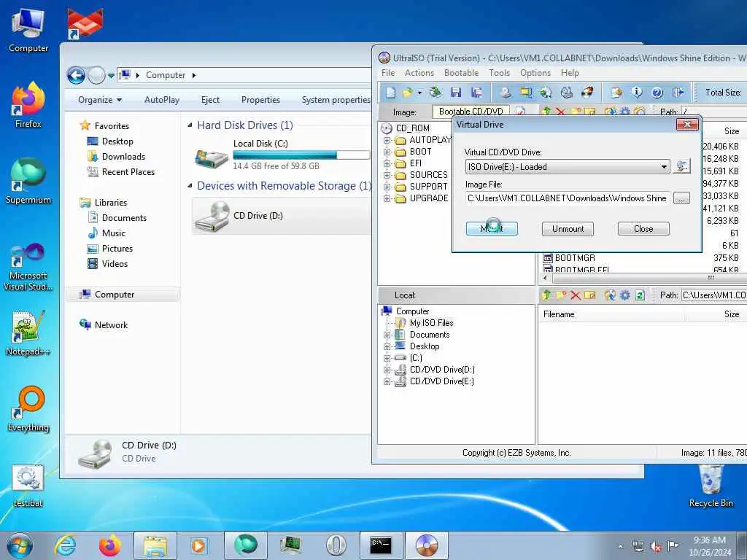Image resolution: width=747 pixels, height=560 pixels.
Task: Open Downloads in Explorer Favorites
Action: 123,157
